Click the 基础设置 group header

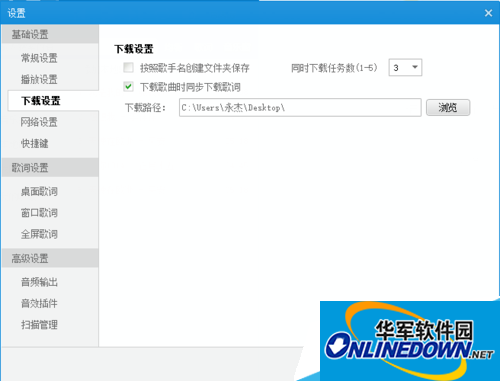click(50, 34)
